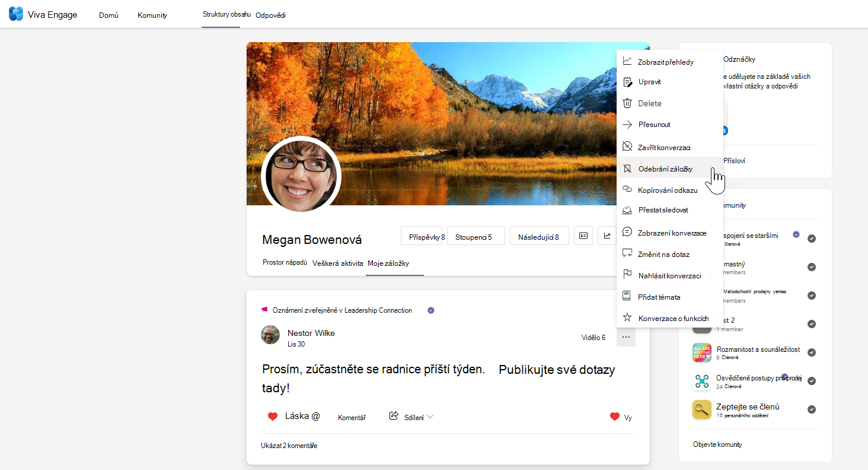Select the Veškerá aktivita profile tab
The image size is (868, 470).
[338, 263]
